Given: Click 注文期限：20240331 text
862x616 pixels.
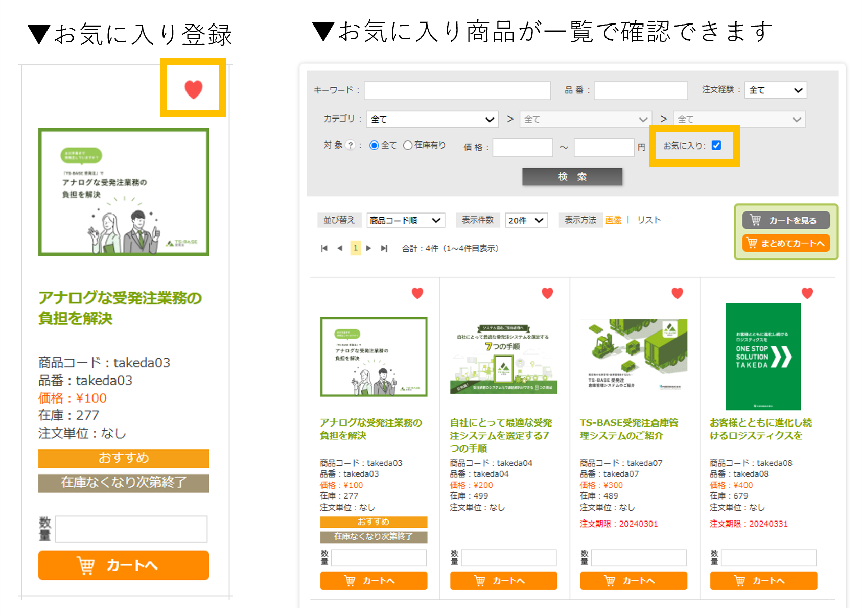Looking at the screenshot, I should [x=749, y=524].
